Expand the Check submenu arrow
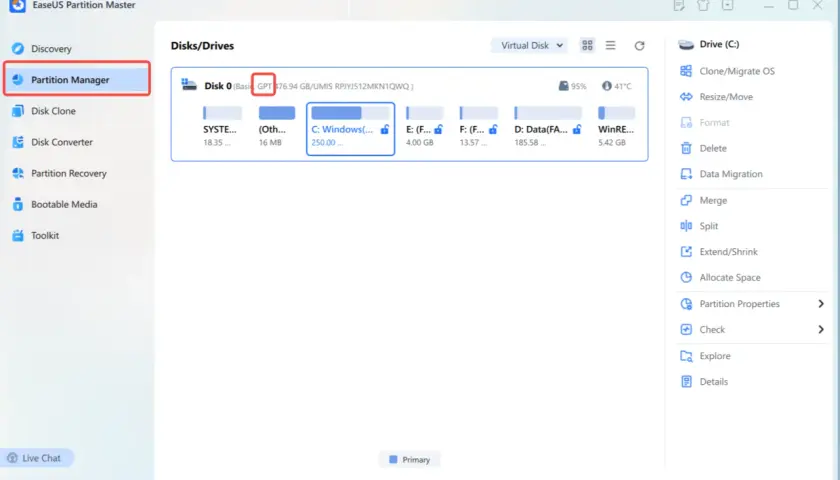 click(821, 329)
